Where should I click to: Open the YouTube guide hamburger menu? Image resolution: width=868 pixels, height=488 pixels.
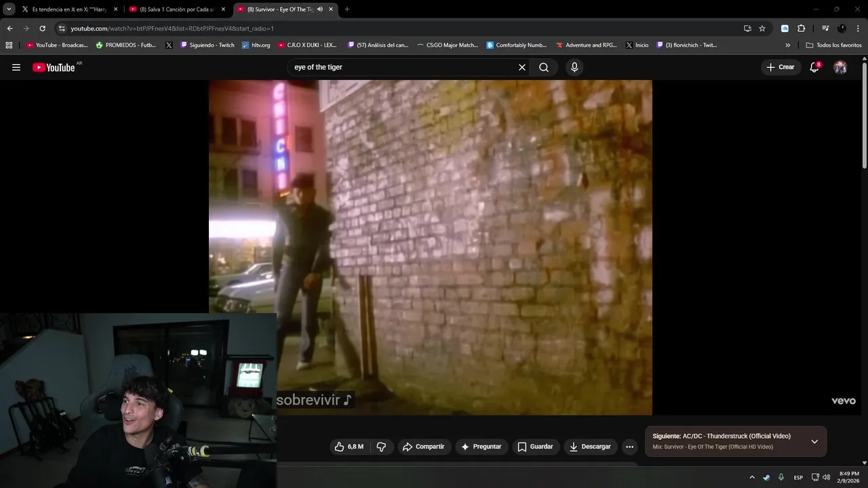click(x=16, y=67)
